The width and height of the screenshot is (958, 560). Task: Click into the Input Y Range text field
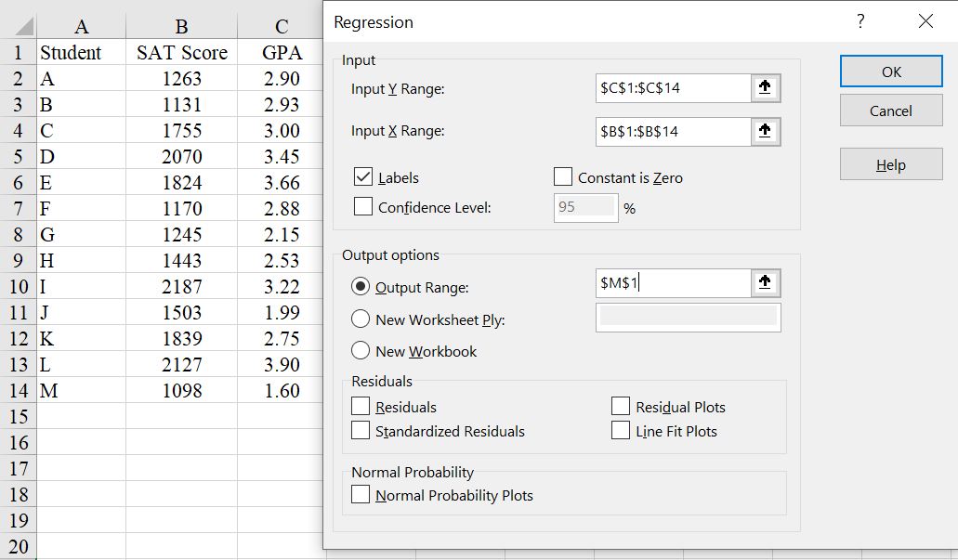(673, 88)
